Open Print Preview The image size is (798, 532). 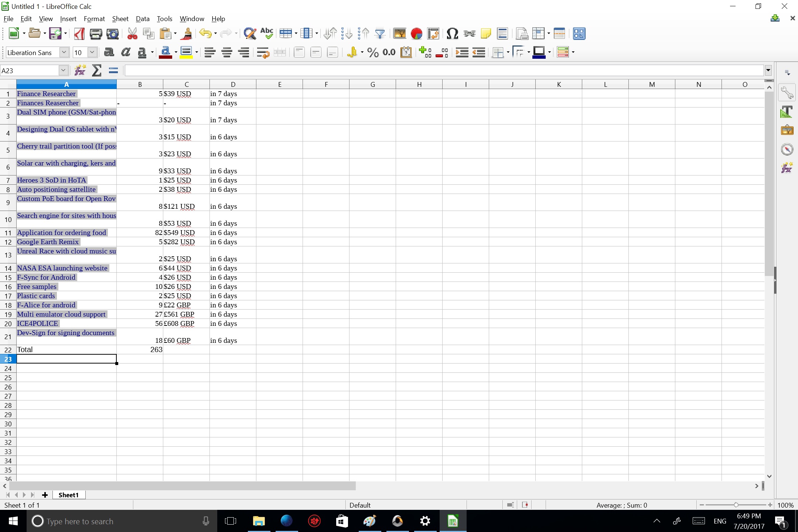coord(112,34)
